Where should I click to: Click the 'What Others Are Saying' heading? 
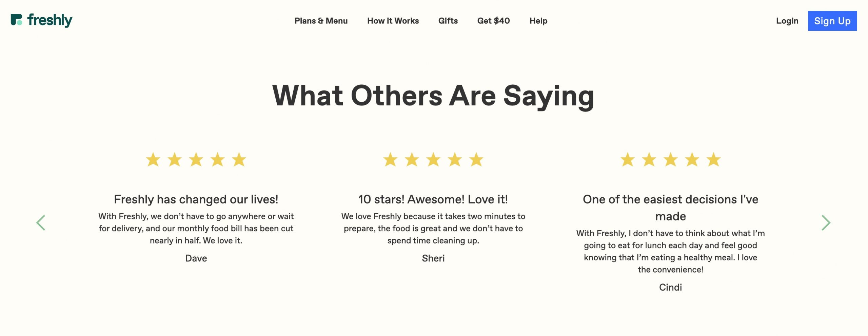point(433,96)
